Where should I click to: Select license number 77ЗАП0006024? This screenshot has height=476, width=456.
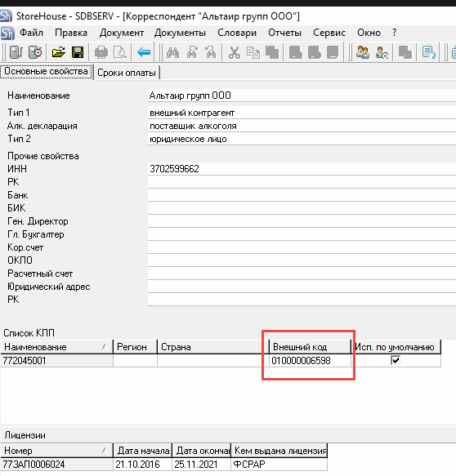click(x=56, y=464)
